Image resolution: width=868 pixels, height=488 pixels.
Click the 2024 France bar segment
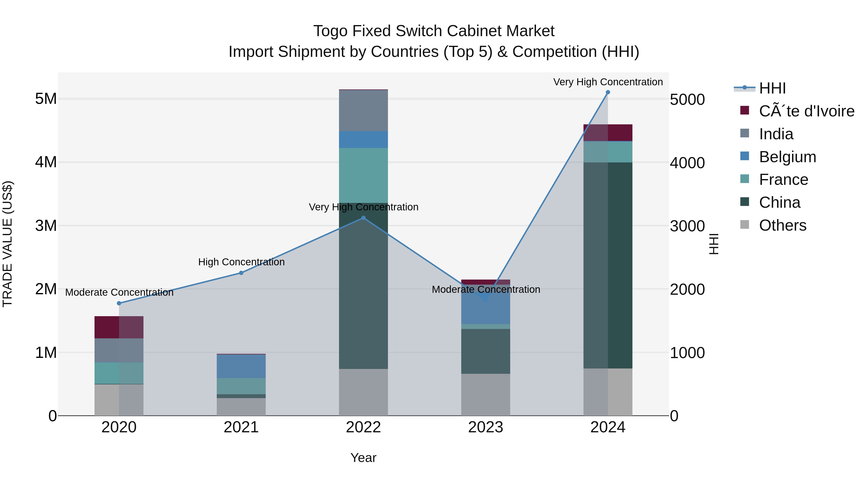point(608,152)
